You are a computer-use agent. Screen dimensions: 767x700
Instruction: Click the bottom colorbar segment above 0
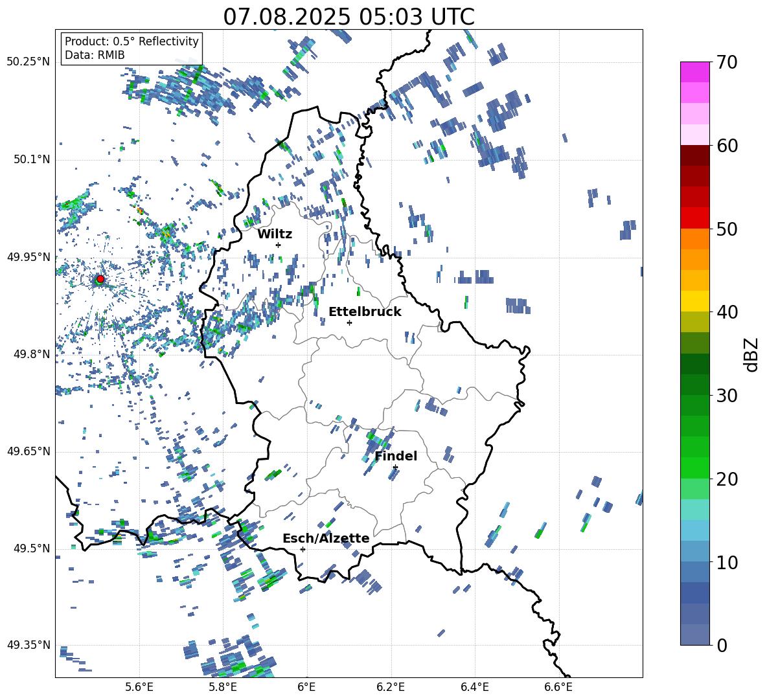click(694, 635)
